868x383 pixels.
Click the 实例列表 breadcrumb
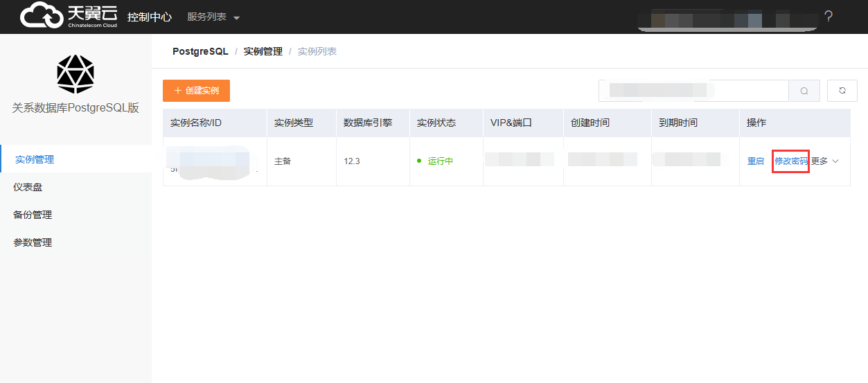pos(317,51)
